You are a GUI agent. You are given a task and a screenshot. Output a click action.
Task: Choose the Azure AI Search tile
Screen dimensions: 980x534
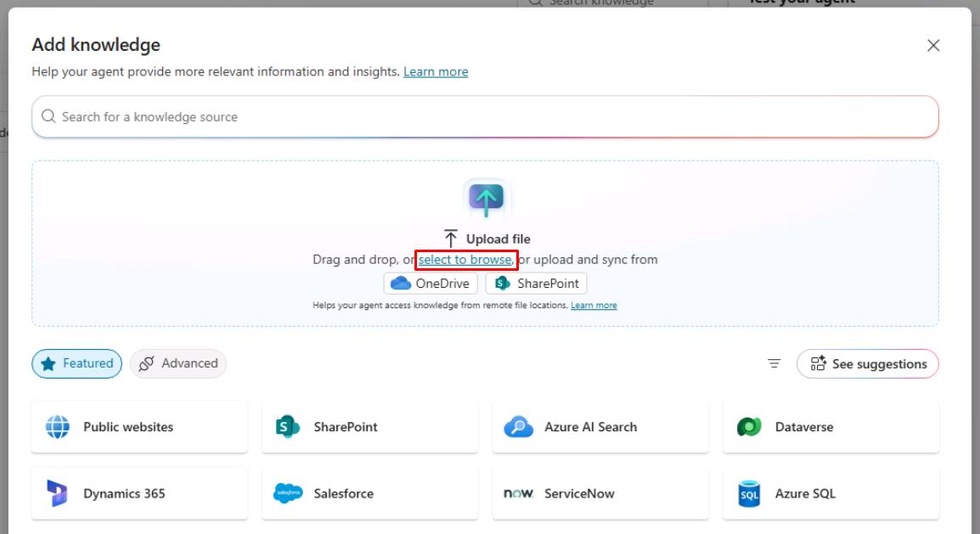click(x=600, y=426)
